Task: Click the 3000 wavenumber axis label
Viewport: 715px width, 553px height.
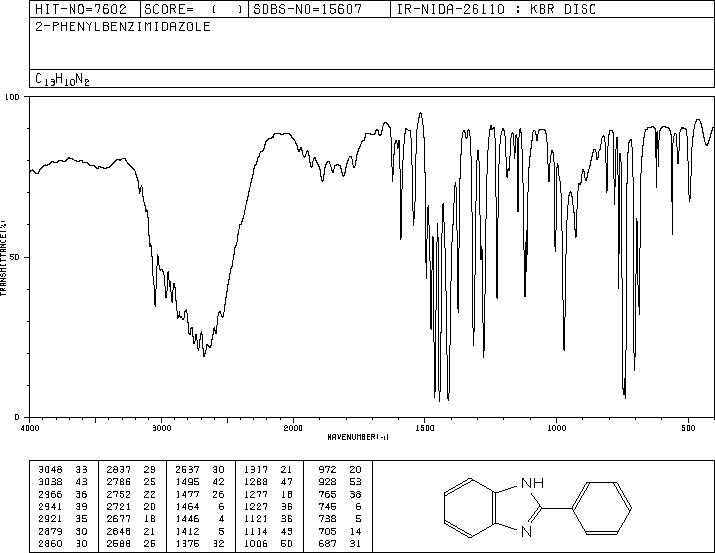Action: tap(161, 428)
